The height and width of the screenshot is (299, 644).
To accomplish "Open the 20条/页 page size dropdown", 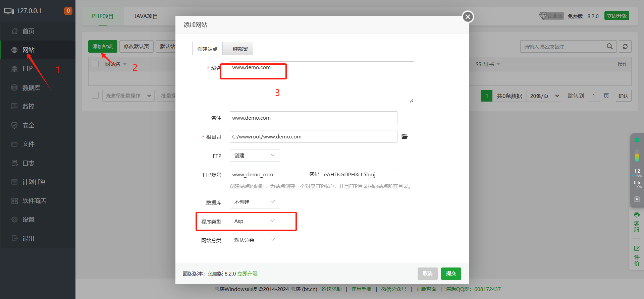I will [544, 96].
